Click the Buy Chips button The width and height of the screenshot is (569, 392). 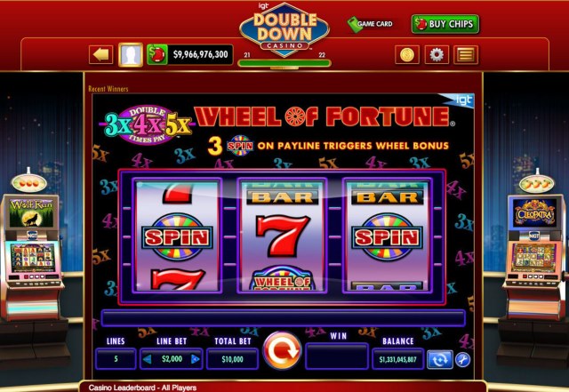[445, 24]
